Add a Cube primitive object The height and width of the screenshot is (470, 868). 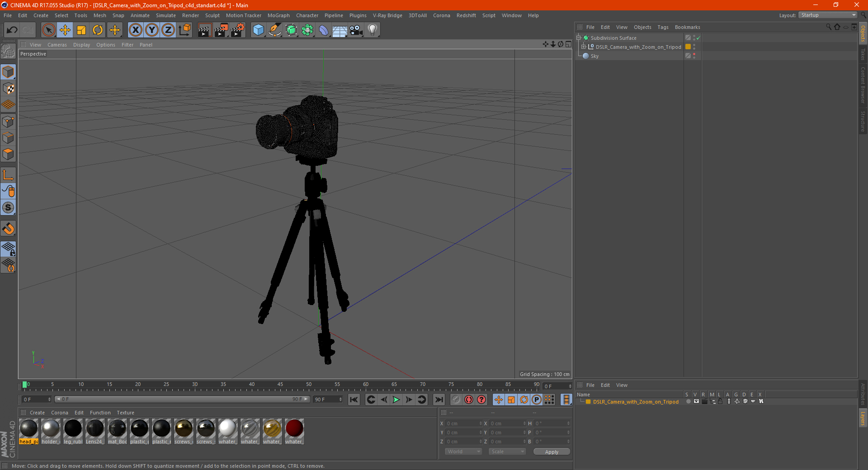pos(258,30)
